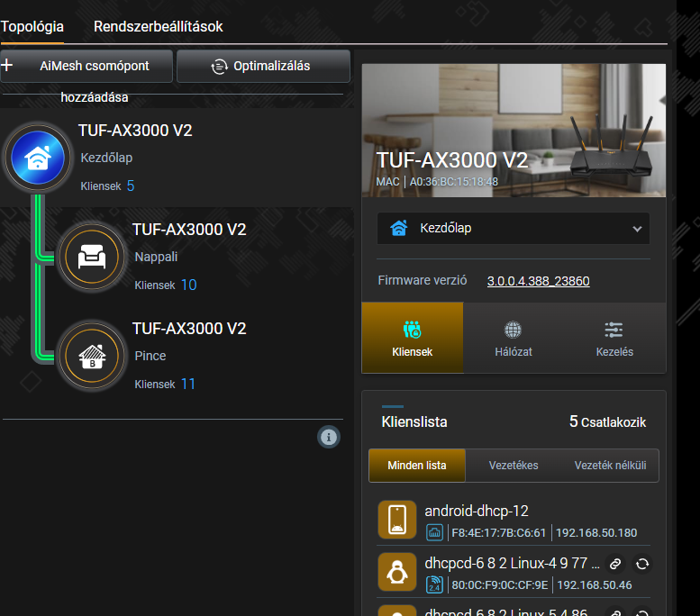
Task: Click the Hálózat globe icon
Action: coord(513,330)
